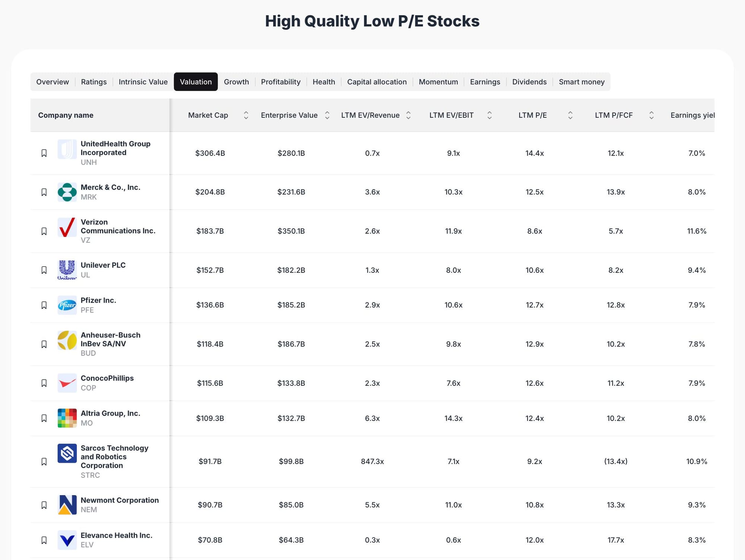Sort table by LTM P/E arrows
This screenshot has width=745, height=560.
point(570,115)
